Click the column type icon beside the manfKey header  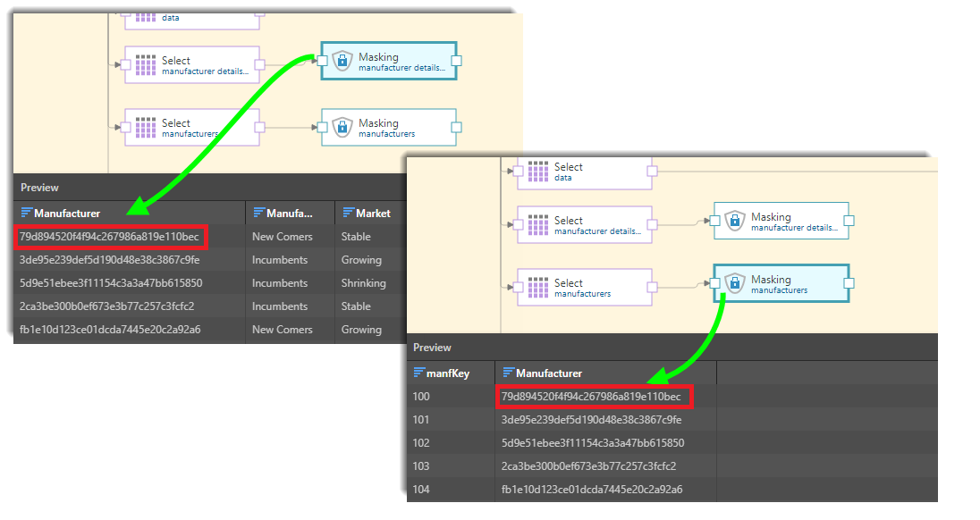(418, 373)
